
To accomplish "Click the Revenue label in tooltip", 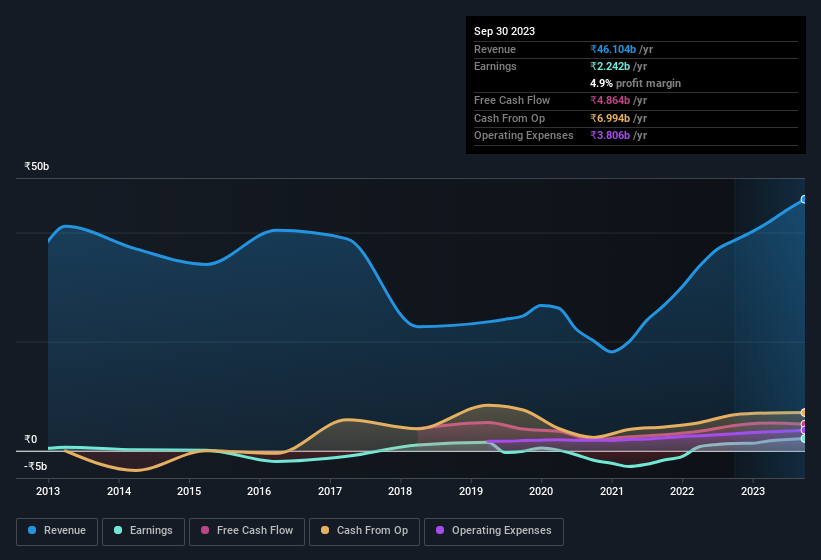I will coord(495,49).
